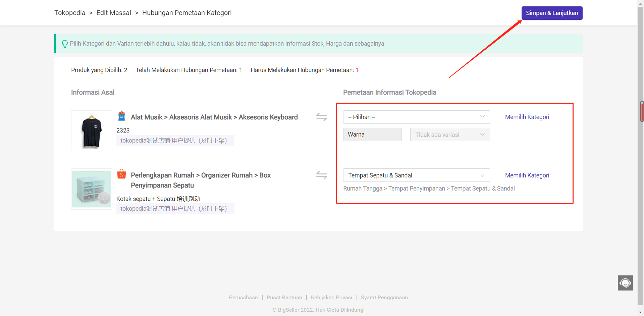The width and height of the screenshot is (644, 316).
Task: Click BigSeller 2022 copyright text
Action: 318,310
